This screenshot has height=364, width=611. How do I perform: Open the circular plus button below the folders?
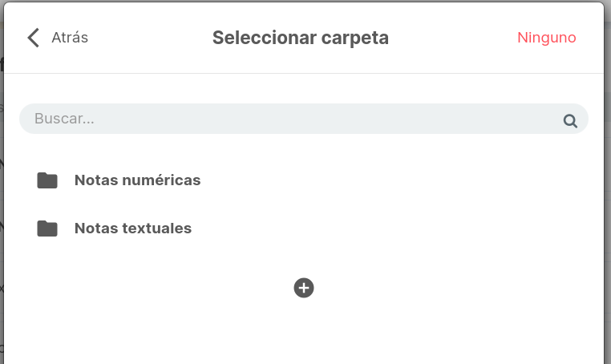304,288
